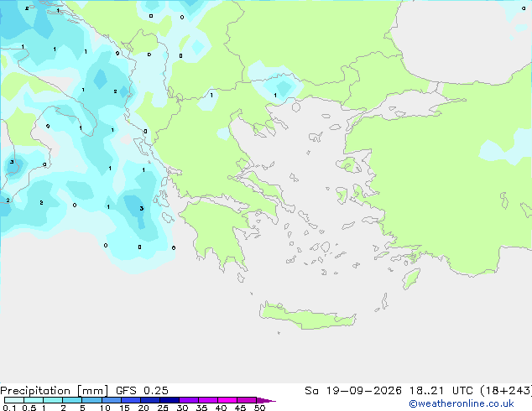Click the island of Crete on map

(x=307, y=317)
